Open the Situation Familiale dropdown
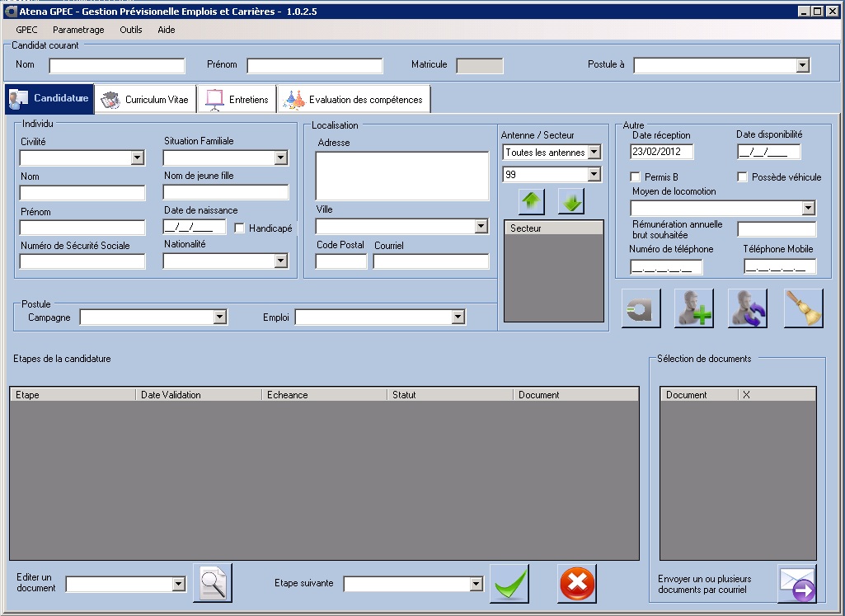 [281, 158]
